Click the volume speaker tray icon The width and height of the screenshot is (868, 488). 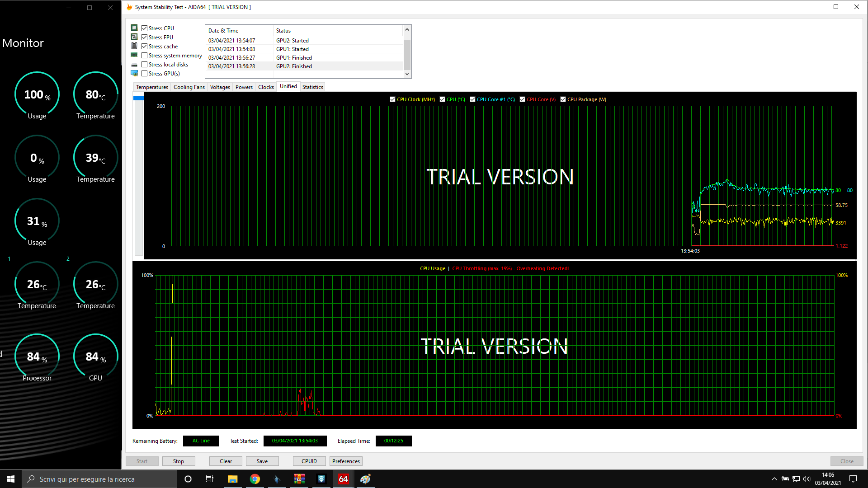click(807, 479)
